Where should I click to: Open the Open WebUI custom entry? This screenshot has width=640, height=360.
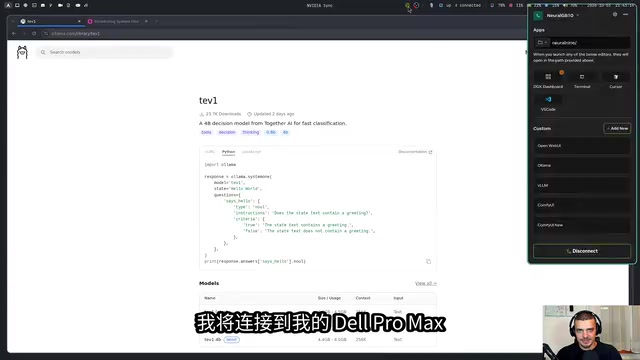[582, 146]
